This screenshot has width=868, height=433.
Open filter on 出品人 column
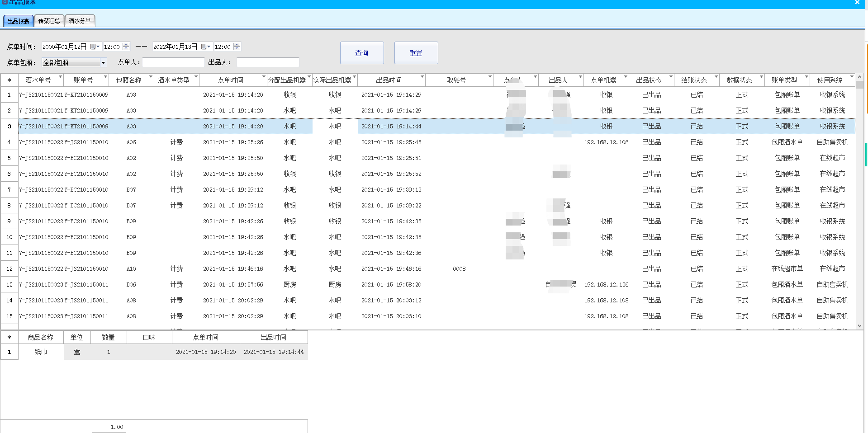tap(580, 77)
